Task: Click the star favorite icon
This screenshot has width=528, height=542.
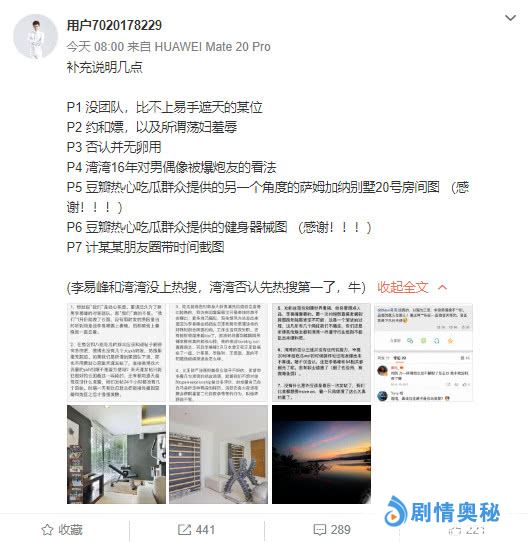Action: (47, 530)
